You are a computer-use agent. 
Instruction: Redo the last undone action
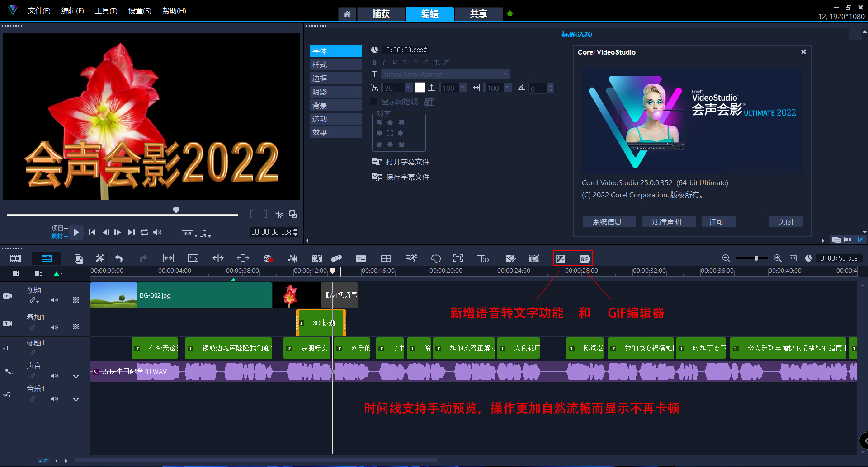(143, 258)
